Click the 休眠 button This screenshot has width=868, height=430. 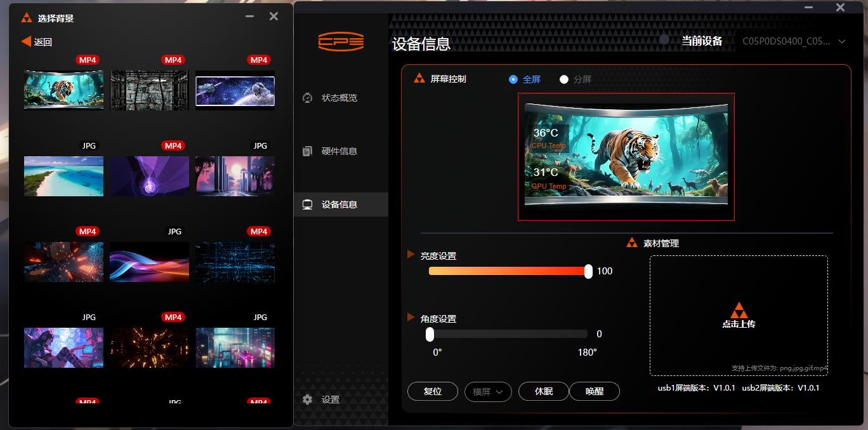(544, 392)
